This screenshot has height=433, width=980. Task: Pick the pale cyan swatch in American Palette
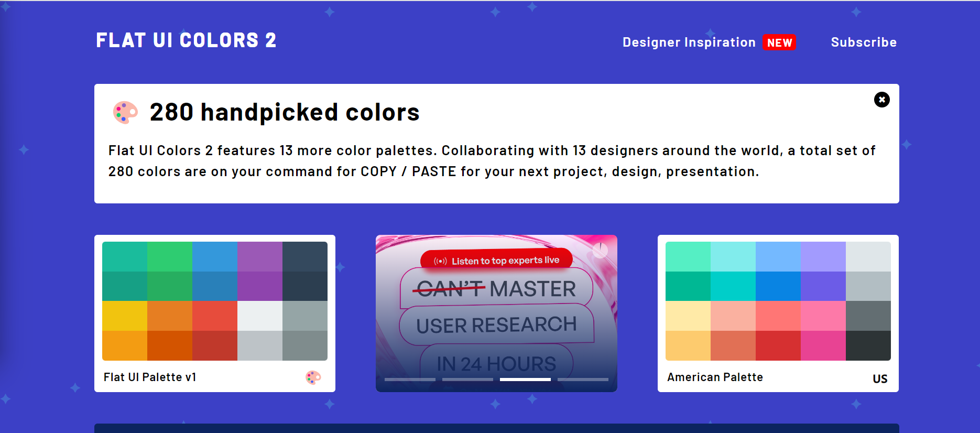(733, 256)
